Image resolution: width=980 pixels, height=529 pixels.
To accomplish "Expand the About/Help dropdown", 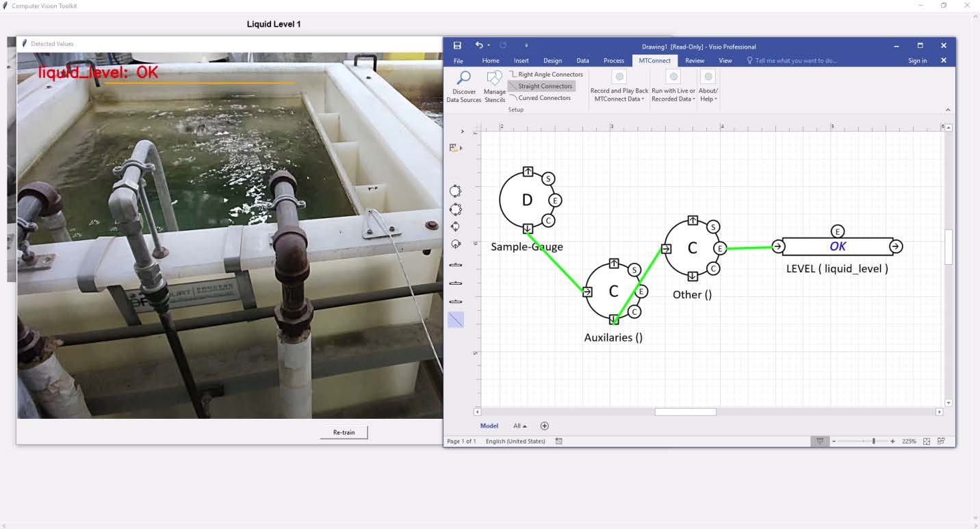I will tap(708, 95).
